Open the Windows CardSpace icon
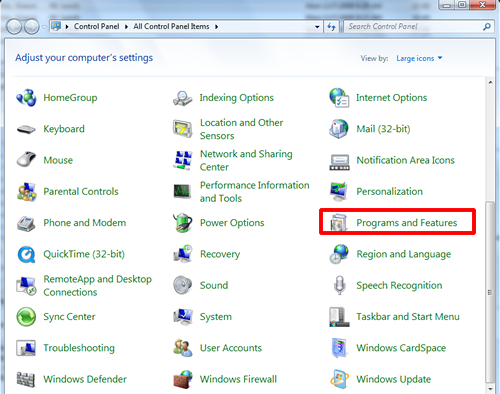Viewport: 500px width, 394px height. pos(339,348)
